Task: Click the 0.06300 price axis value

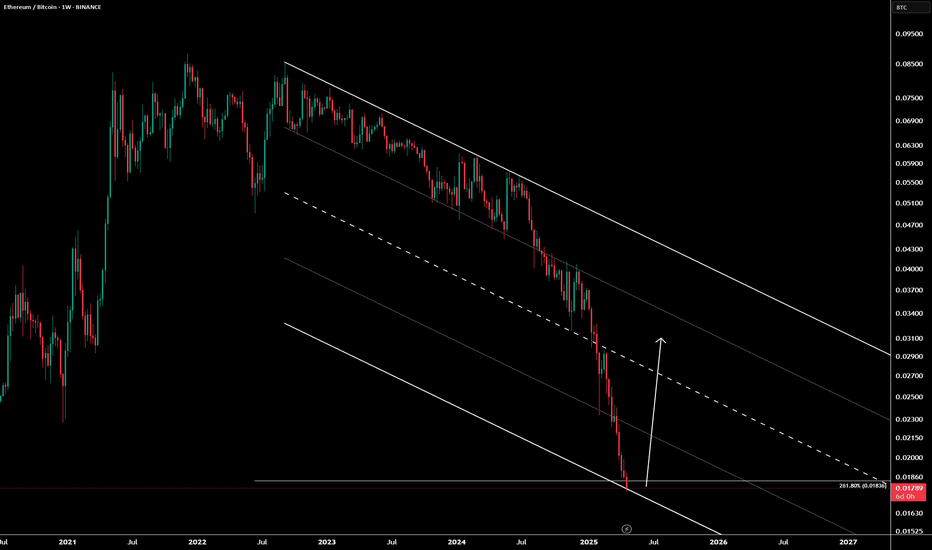Action: (909, 145)
